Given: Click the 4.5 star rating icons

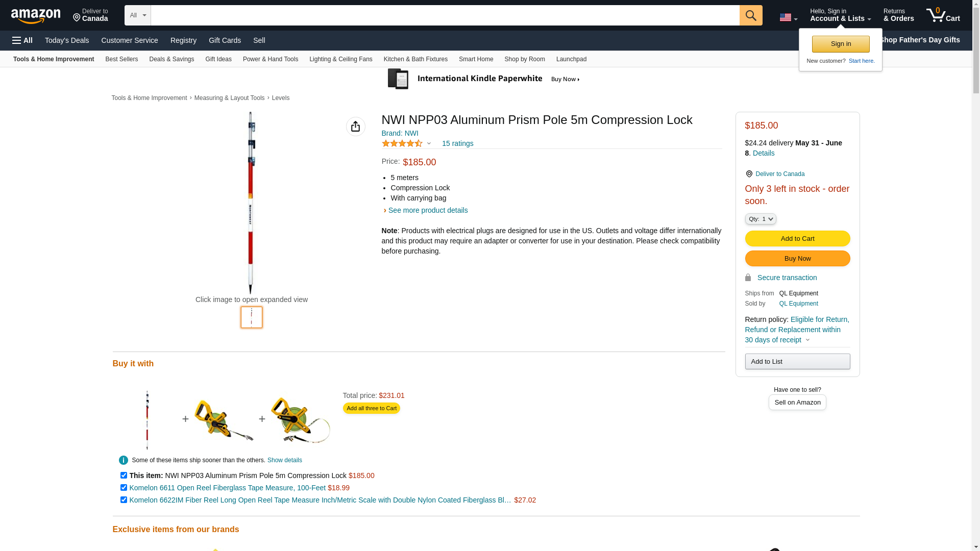Looking at the screenshot, I should pyautogui.click(x=402, y=144).
